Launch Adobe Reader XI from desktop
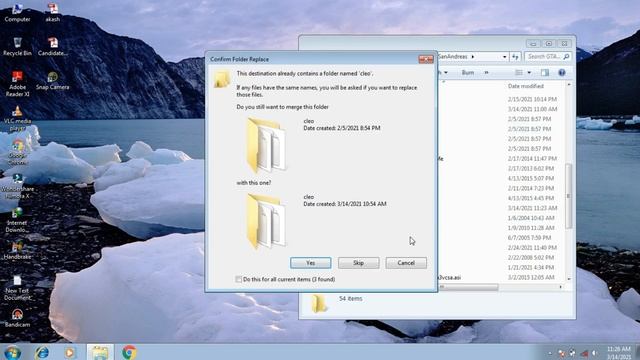 (x=17, y=84)
